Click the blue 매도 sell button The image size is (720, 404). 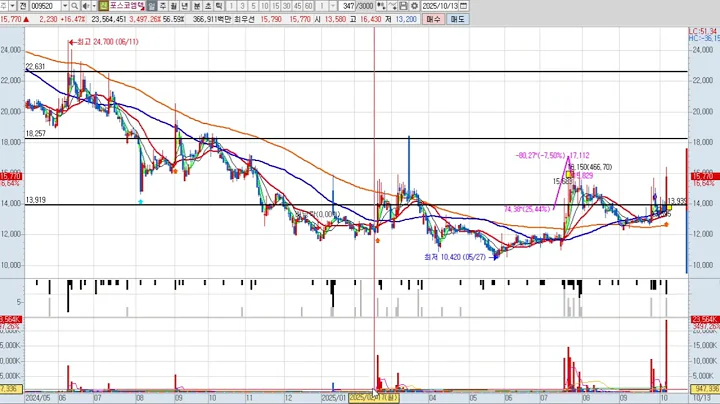(457, 19)
